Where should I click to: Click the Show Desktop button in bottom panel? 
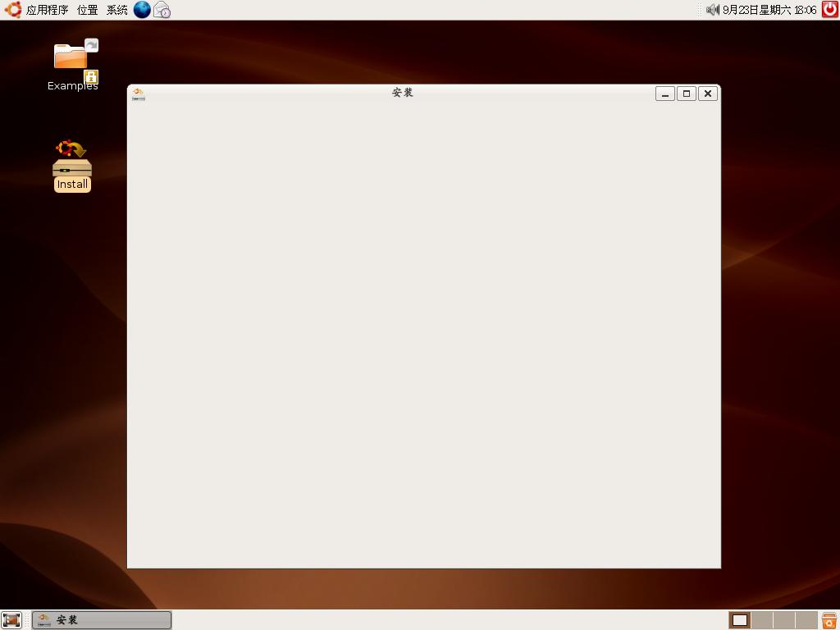pyautogui.click(x=11, y=620)
